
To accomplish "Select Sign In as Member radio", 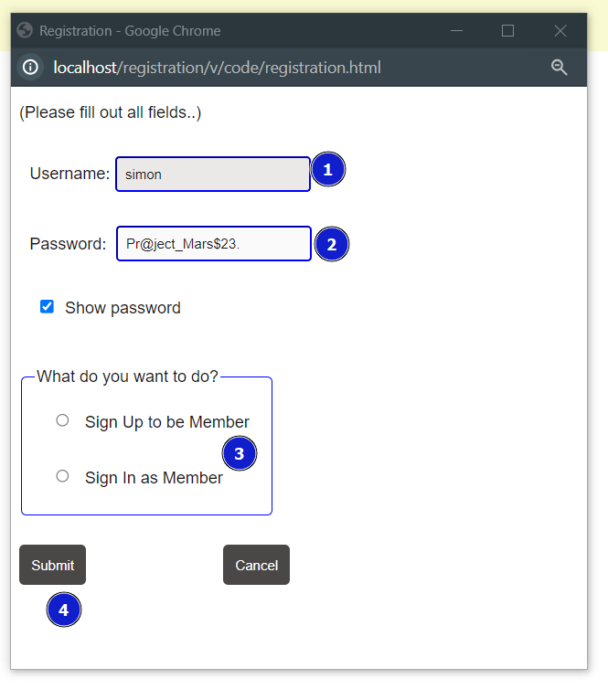I will 62,476.
